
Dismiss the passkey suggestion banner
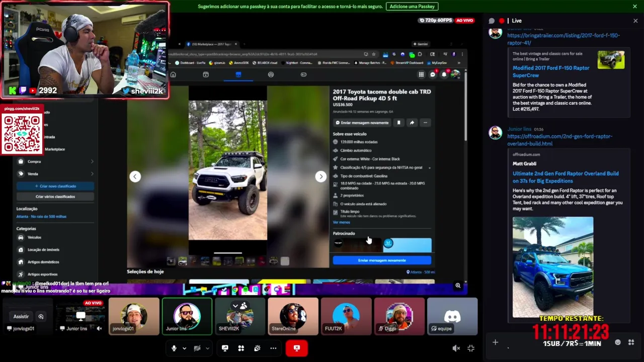click(x=635, y=7)
